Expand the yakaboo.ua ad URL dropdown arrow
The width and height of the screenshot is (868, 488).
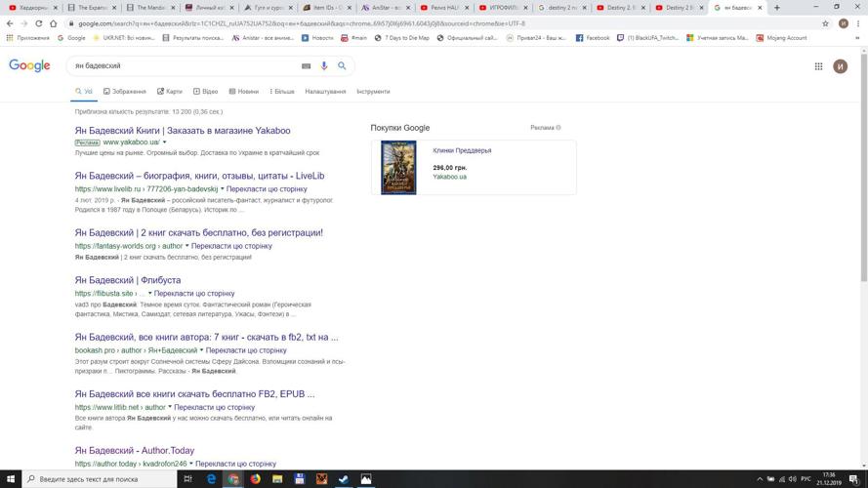164,142
